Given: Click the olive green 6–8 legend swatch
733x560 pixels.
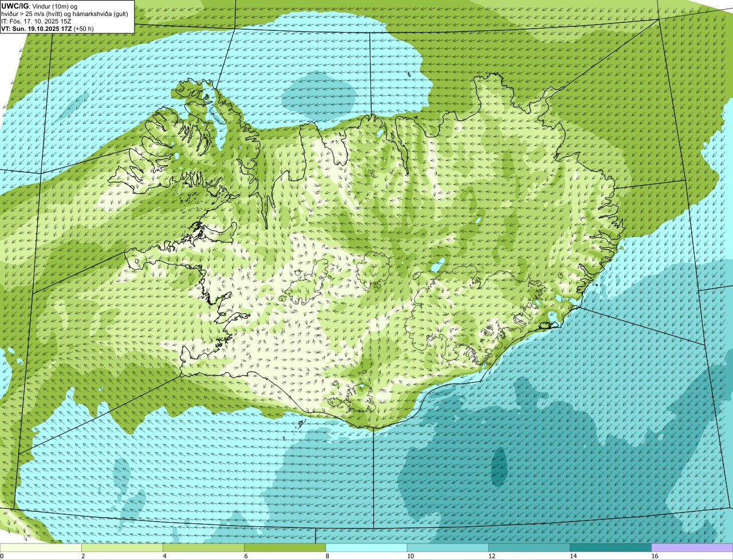Looking at the screenshot, I should [285, 548].
